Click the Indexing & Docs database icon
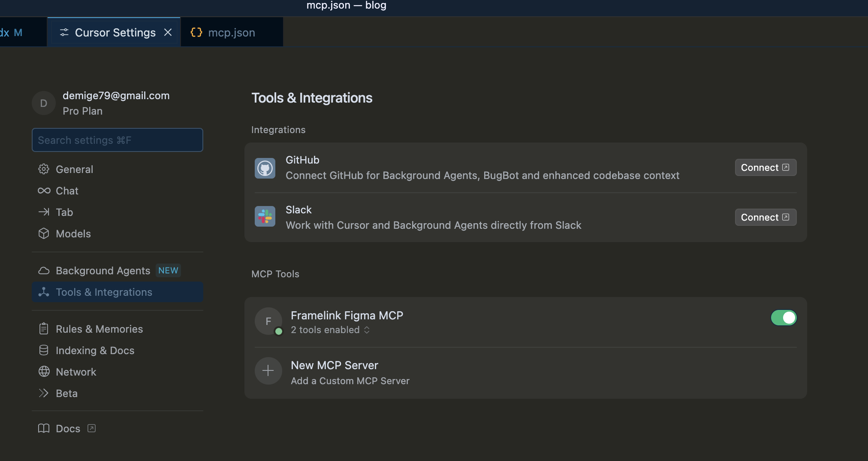The image size is (868, 461). (x=44, y=350)
